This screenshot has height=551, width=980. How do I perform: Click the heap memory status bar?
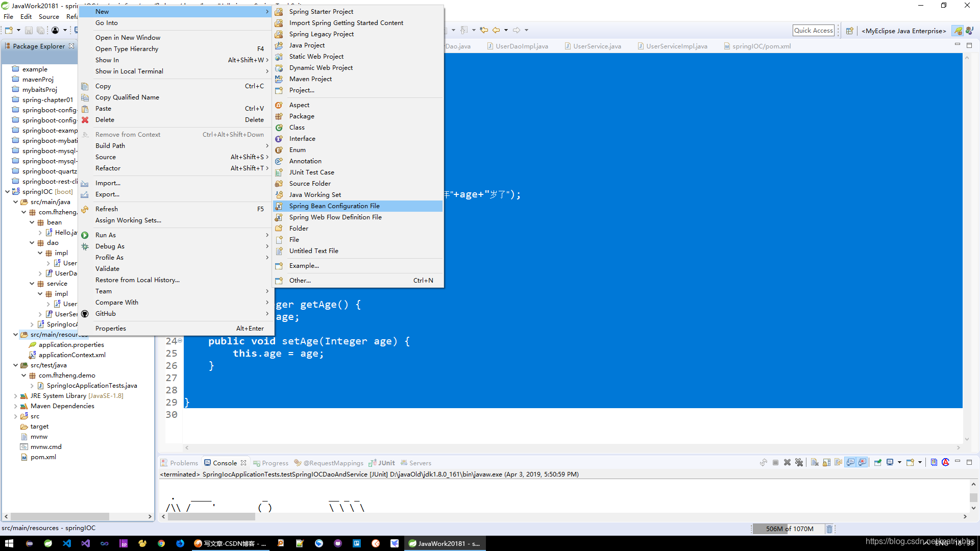coord(789,529)
